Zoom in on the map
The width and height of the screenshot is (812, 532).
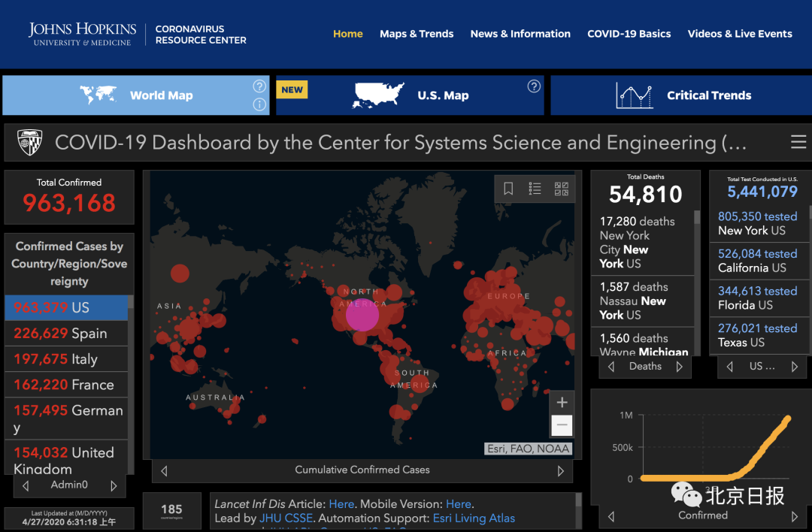point(562,402)
